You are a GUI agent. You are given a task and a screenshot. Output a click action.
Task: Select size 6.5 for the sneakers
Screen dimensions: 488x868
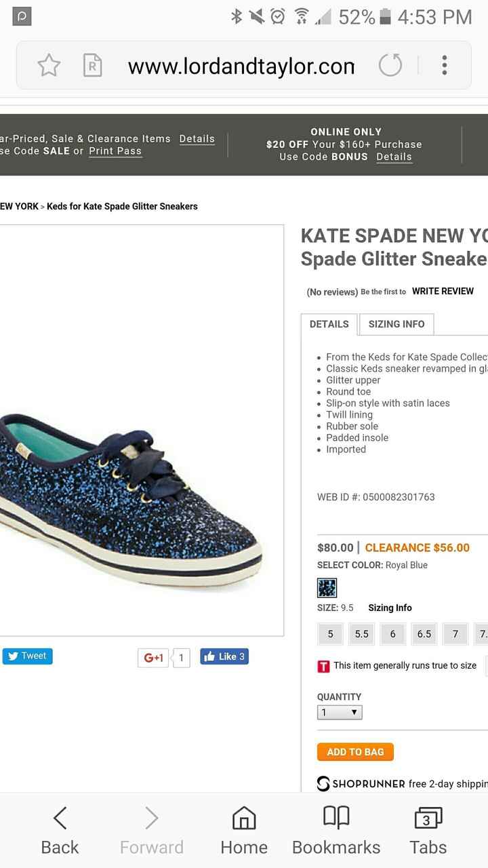pos(424,633)
